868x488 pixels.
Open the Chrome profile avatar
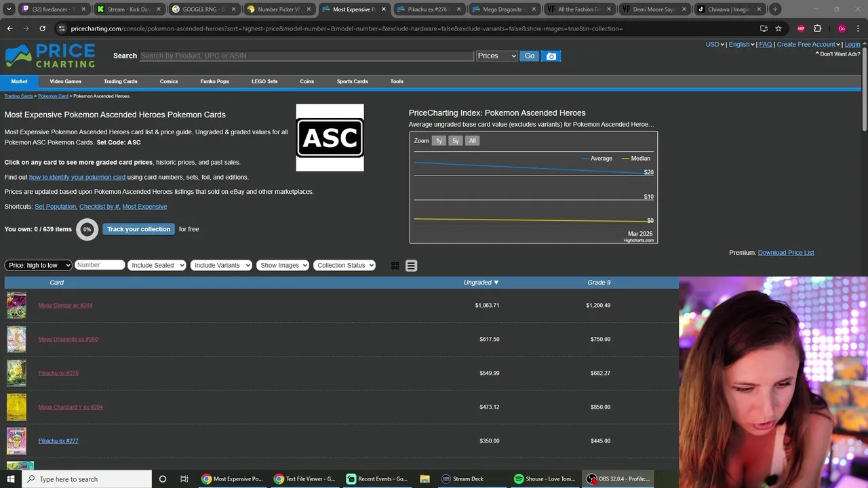coord(842,28)
